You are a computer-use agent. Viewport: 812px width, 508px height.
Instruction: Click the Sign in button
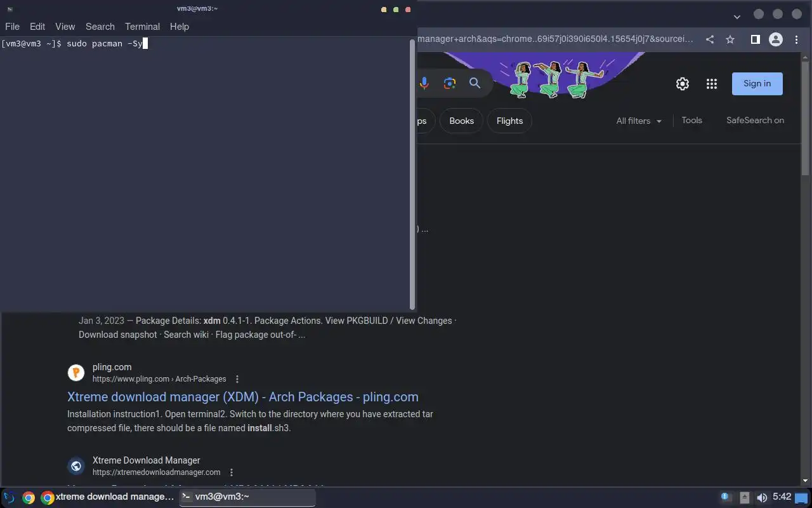(x=757, y=84)
